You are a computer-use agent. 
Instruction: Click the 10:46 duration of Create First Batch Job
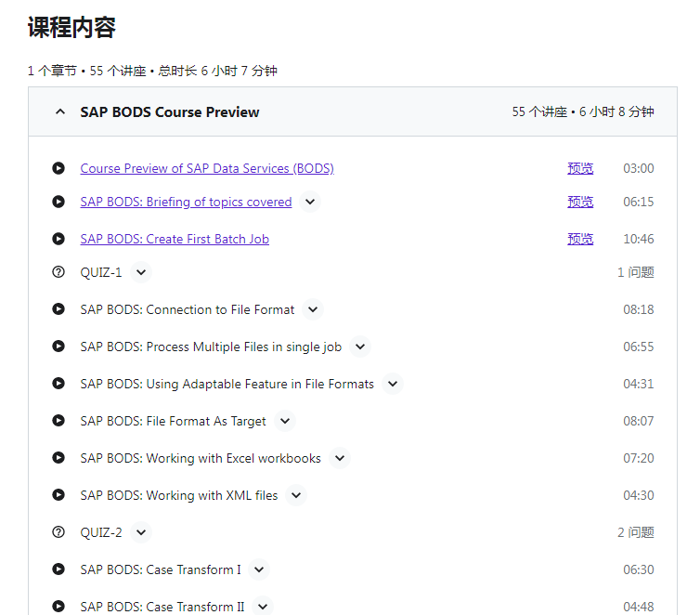(639, 239)
